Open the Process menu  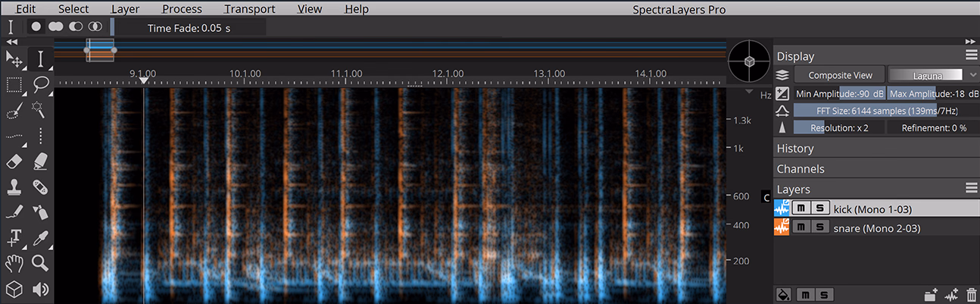[182, 9]
